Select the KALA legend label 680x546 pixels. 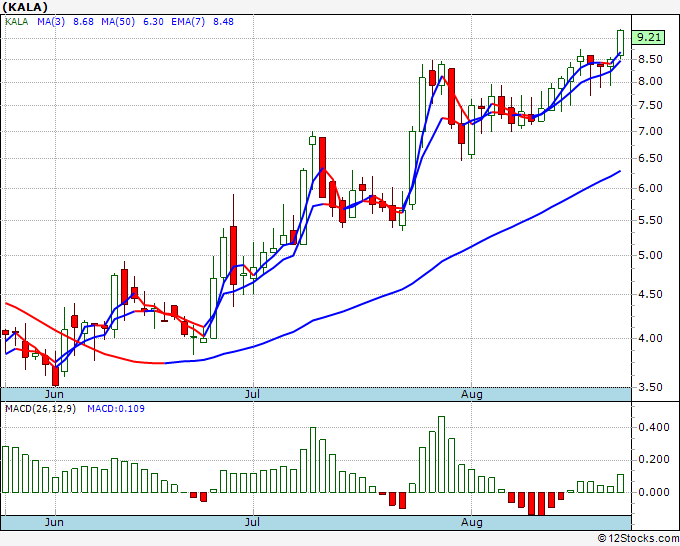coord(16,22)
